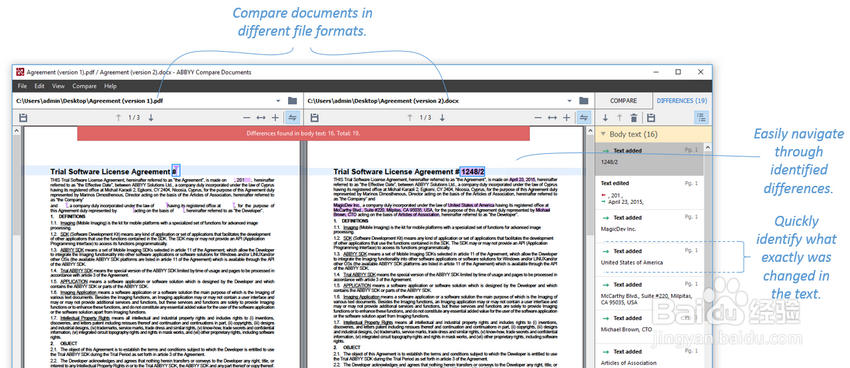Switch to the COMPARE tab

[x=623, y=101]
